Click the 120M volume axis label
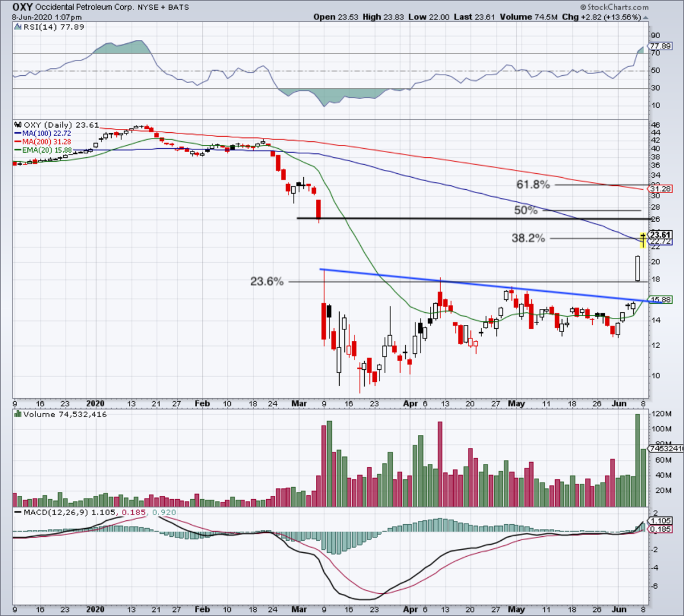This screenshot has height=616, width=684. [661, 414]
